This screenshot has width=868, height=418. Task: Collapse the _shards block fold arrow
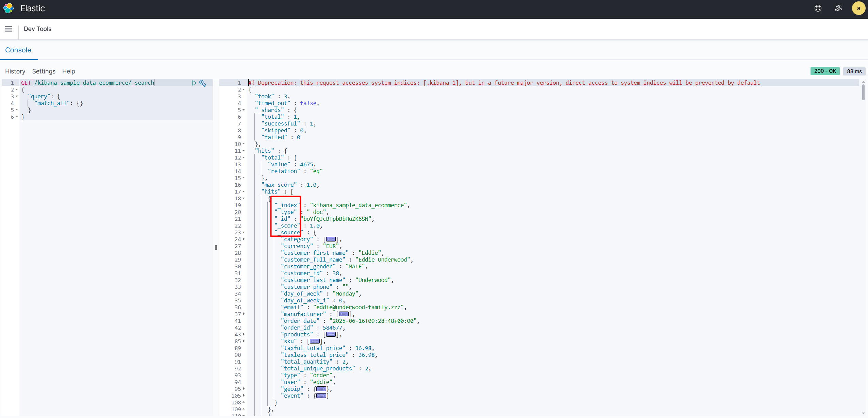pos(244,110)
